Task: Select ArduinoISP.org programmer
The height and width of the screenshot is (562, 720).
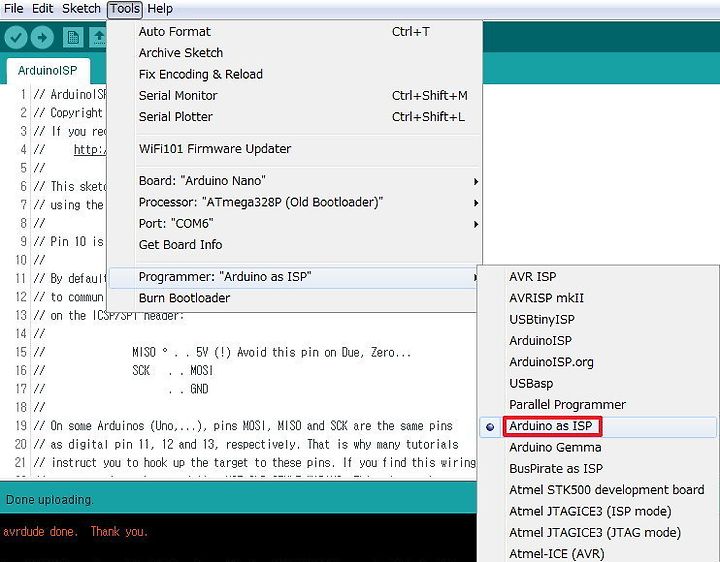Action: [598, 362]
